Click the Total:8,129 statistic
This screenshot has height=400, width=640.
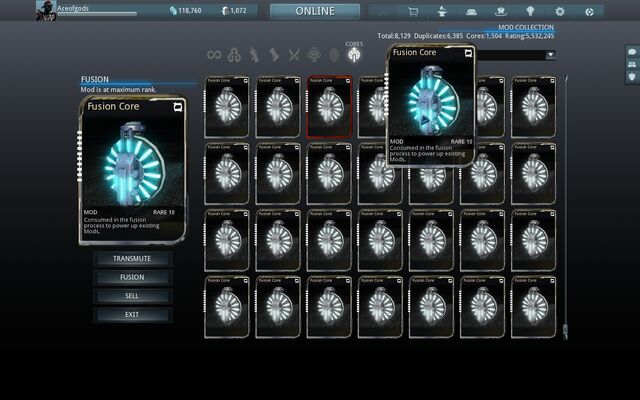pyautogui.click(x=394, y=36)
